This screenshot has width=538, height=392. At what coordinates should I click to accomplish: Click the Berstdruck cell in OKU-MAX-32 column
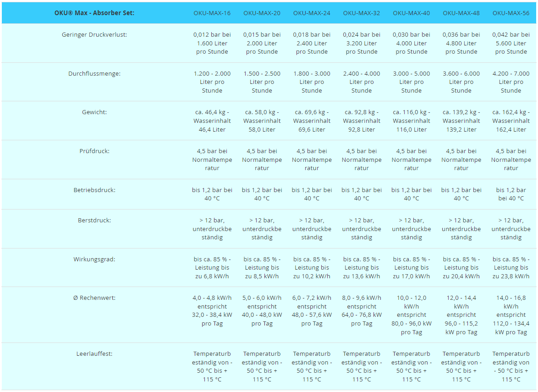pos(362,229)
